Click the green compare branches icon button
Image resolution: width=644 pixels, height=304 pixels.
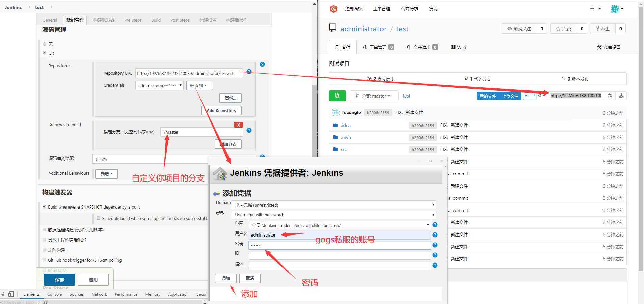tap(337, 96)
